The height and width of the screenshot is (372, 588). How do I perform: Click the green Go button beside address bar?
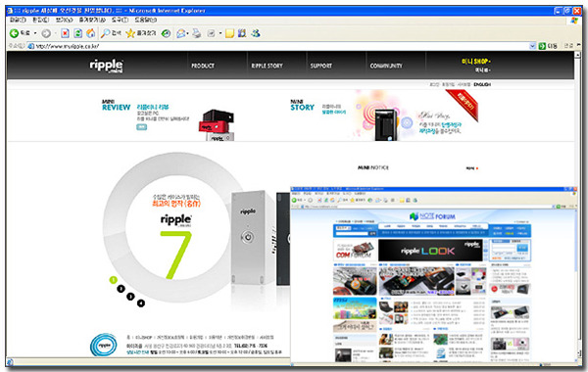[x=542, y=46]
